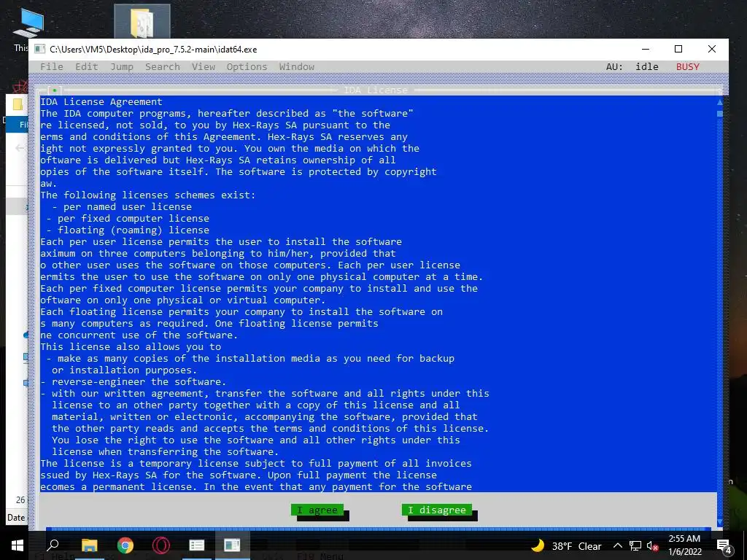The width and height of the screenshot is (747, 560).
Task: Open the notification center icon
Action: (x=723, y=545)
